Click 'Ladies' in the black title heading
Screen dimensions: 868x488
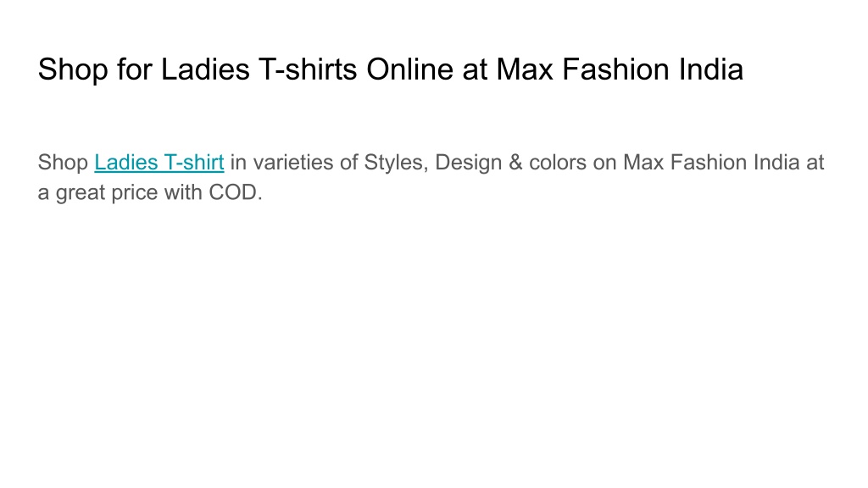[205, 69]
